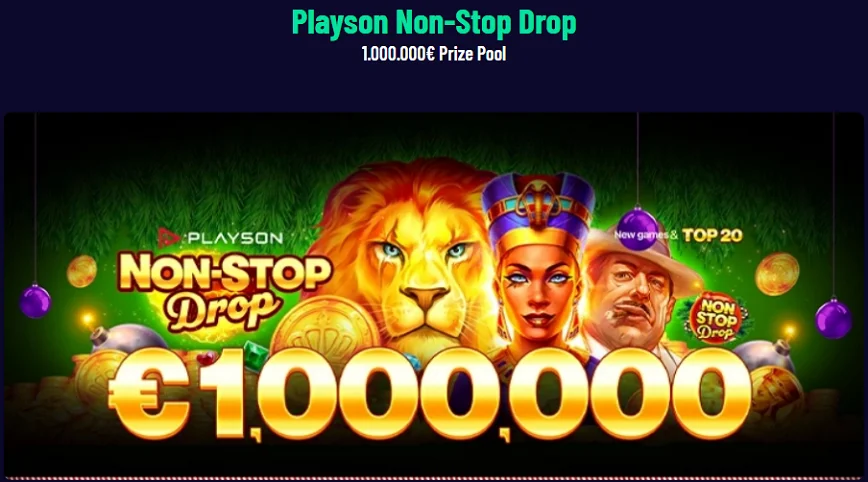Click the golden euro symbol
Viewport: 868px width, 482px height.
[x=149, y=393]
